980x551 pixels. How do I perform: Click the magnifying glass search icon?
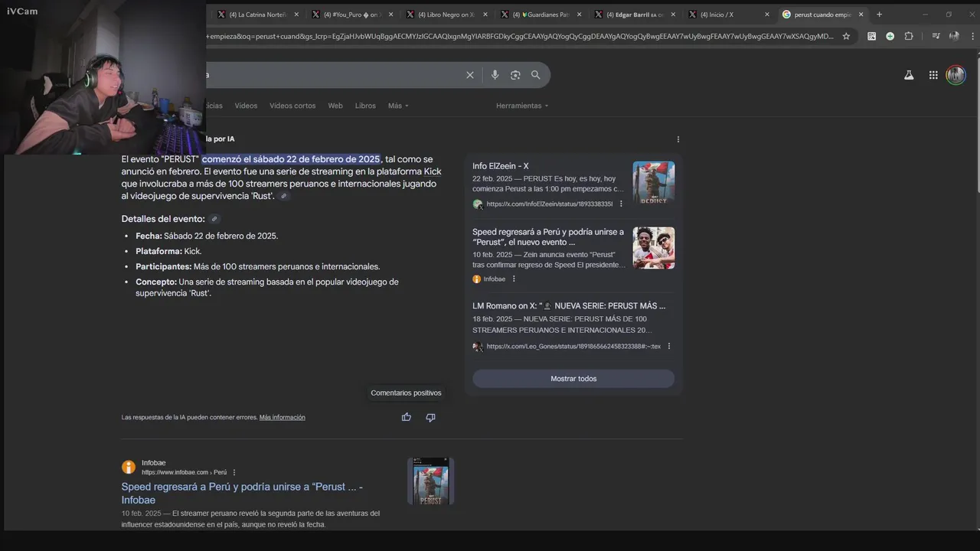coord(536,75)
